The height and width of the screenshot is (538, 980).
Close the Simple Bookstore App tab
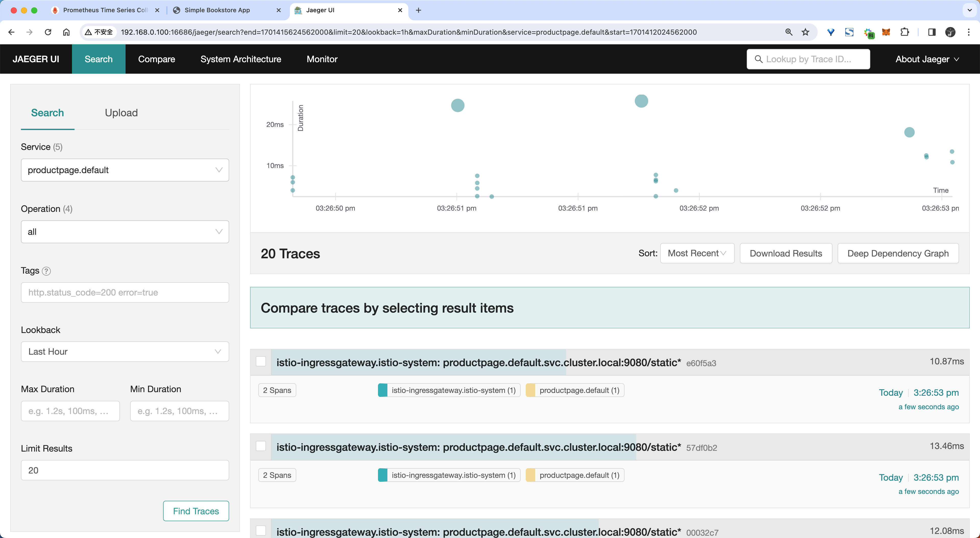coord(278,10)
